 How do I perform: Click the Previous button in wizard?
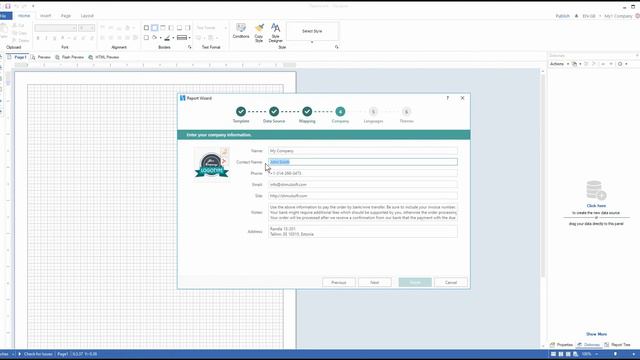339,282
